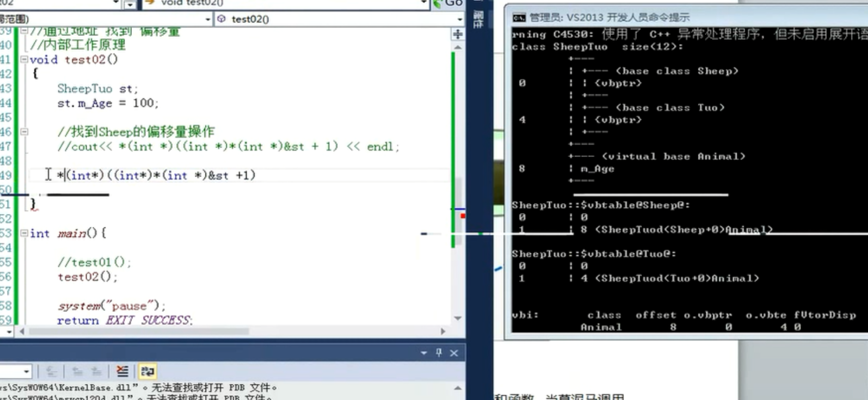The width and height of the screenshot is (868, 400).
Task: Click the 'vbi:' header row in the console
Action: click(x=684, y=315)
